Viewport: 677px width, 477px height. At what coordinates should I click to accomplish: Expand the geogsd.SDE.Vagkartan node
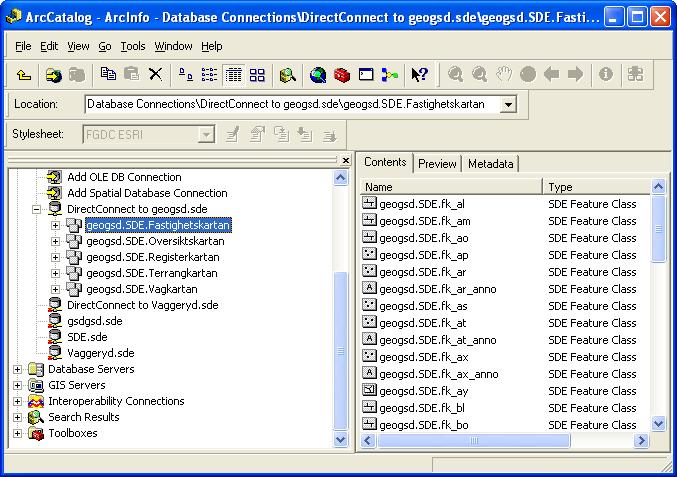[x=55, y=289]
